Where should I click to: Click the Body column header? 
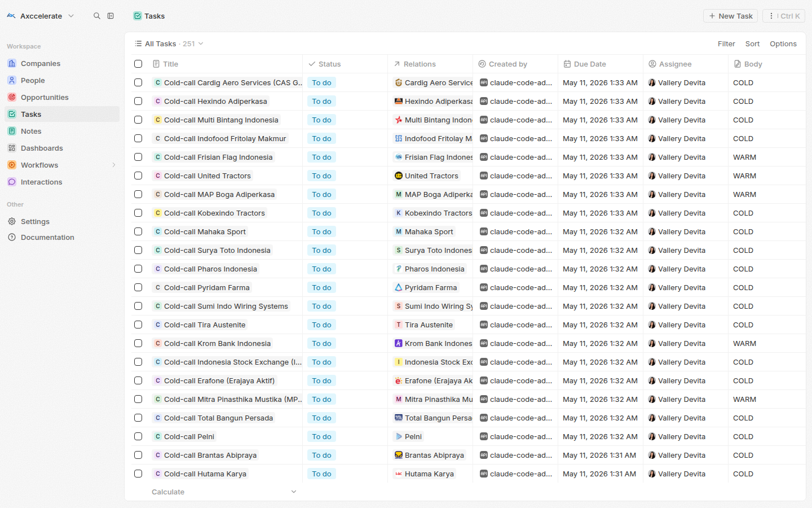click(767, 64)
